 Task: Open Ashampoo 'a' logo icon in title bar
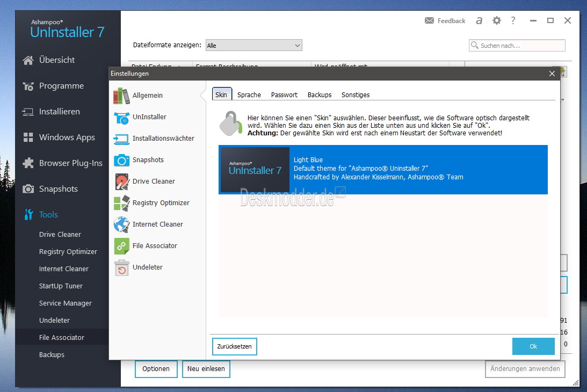(479, 20)
